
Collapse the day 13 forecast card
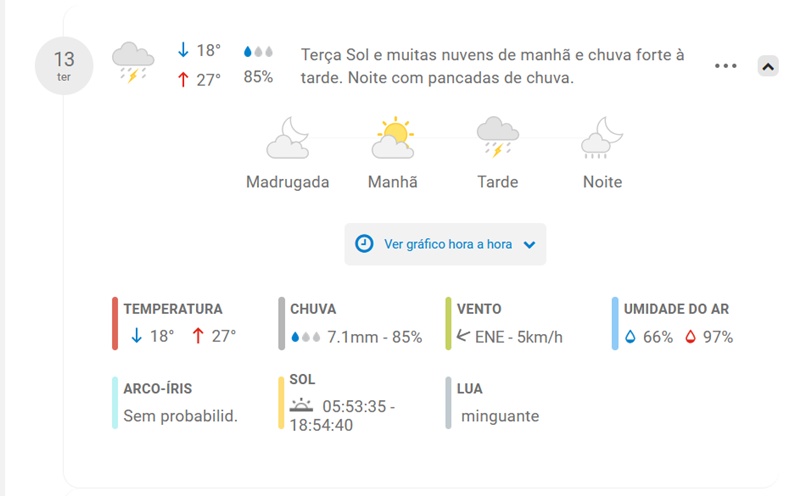(767, 66)
